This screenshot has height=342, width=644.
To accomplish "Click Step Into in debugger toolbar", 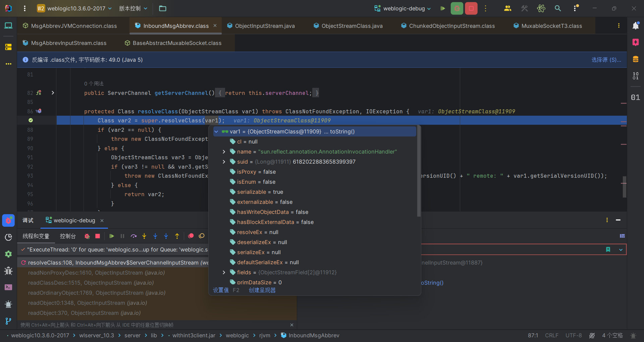I will tap(144, 236).
